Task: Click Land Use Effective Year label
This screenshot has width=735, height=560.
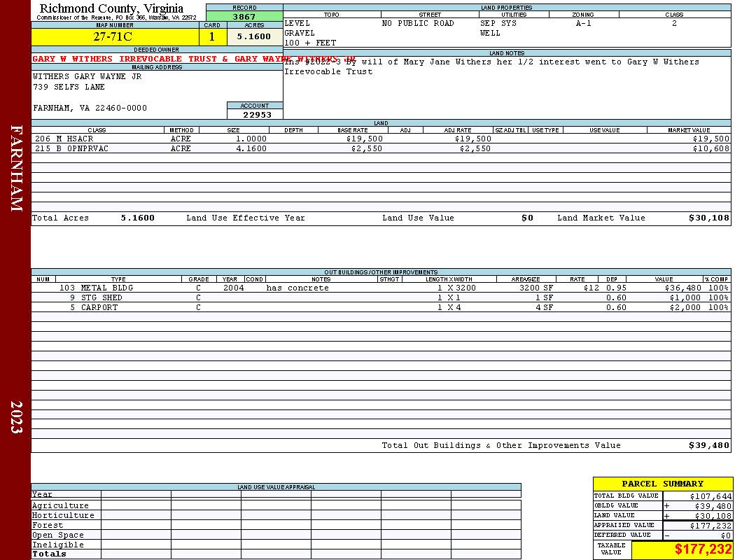Action: coord(246,218)
